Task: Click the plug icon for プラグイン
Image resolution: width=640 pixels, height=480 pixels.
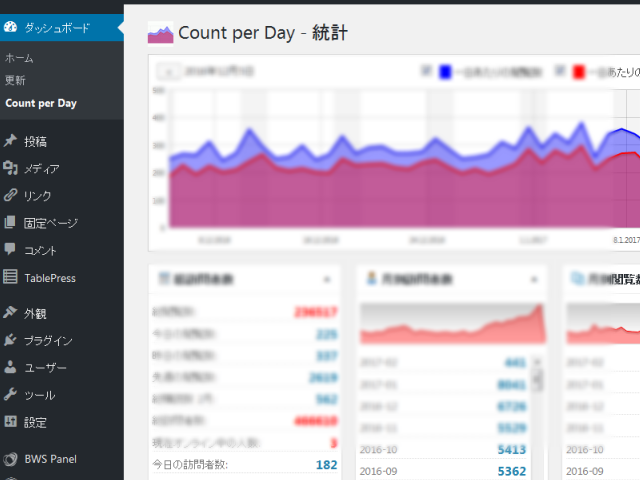Action: 10,340
